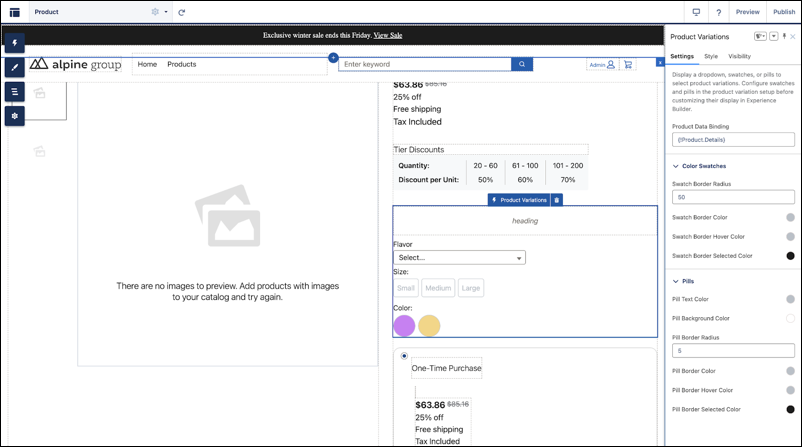Close the Product Variations property panel
The width and height of the screenshot is (802, 447).
click(x=793, y=37)
